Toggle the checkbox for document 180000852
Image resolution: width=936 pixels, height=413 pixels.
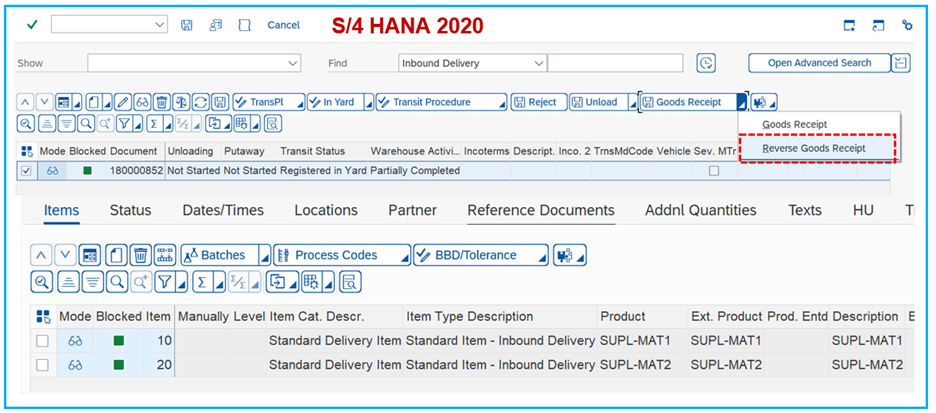click(26, 171)
